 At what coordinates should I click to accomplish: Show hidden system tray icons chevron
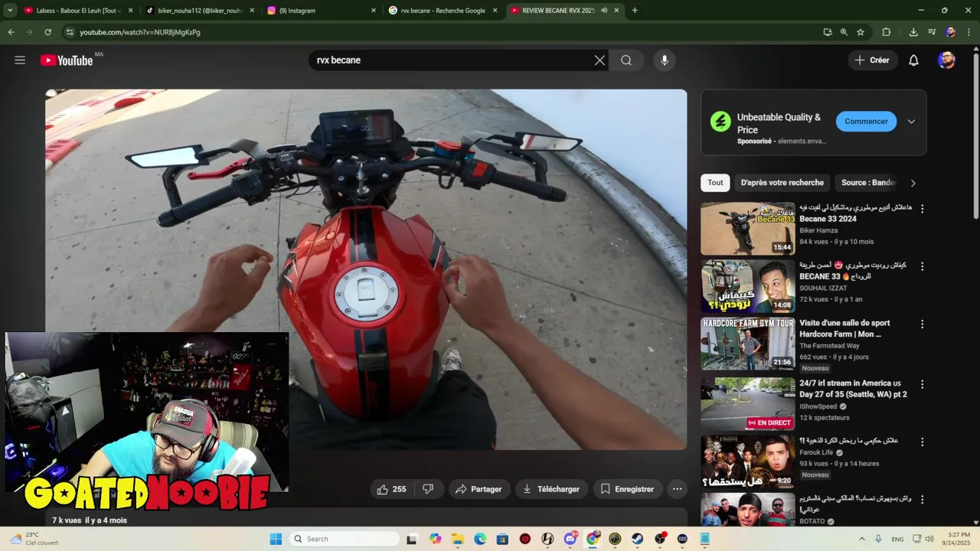pos(862,539)
